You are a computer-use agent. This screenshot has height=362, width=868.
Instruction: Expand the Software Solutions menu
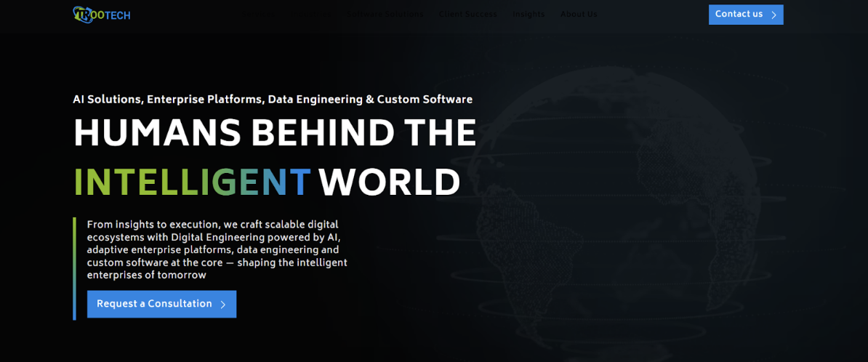385,15
